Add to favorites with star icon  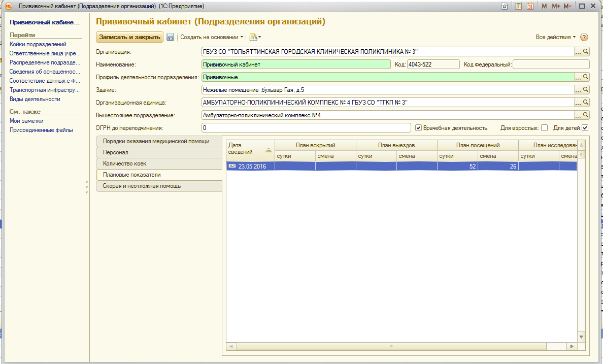coord(505,6)
